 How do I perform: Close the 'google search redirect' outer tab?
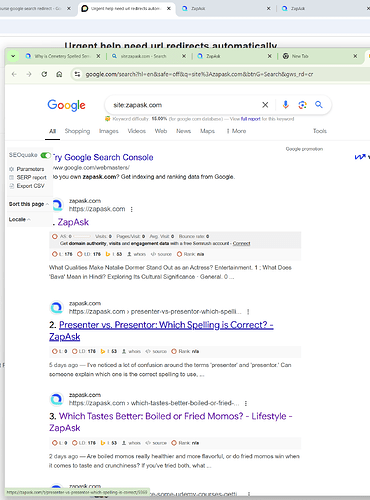69,8
